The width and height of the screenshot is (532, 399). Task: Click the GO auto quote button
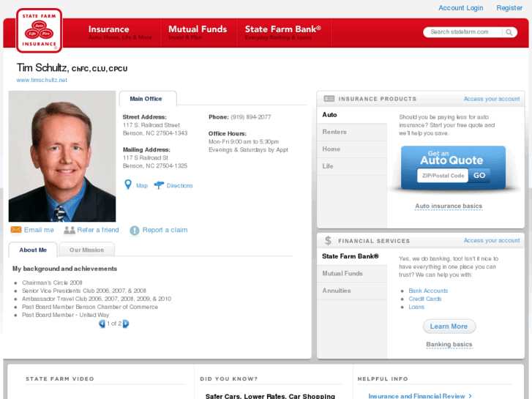(479, 176)
